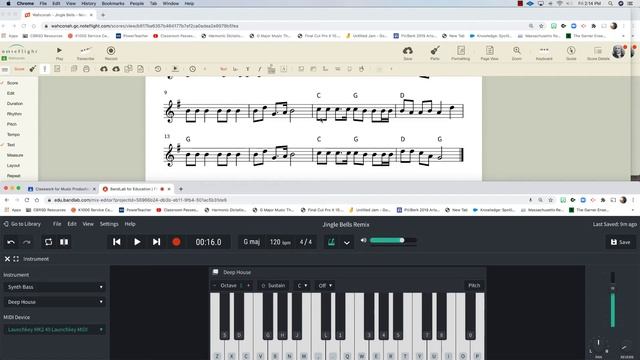Toggle the metronome in BandLab
The width and height of the screenshot is (640, 360).
pos(331,242)
